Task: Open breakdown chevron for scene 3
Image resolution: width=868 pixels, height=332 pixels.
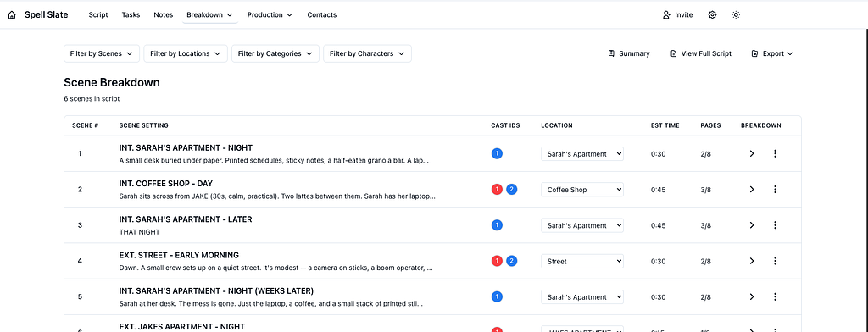Action: tap(751, 225)
